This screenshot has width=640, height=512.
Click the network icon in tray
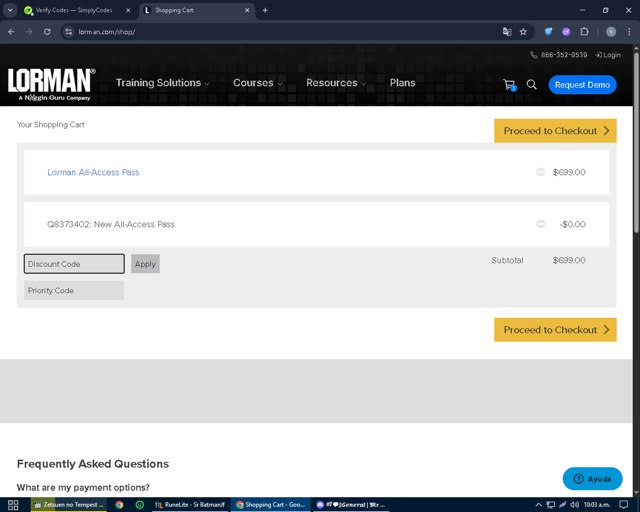coord(551,505)
